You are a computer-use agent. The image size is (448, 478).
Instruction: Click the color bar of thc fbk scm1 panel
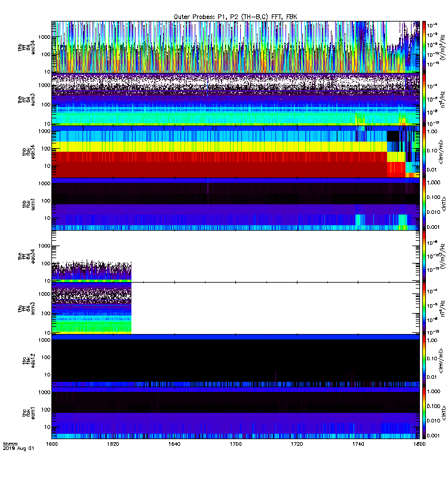(x=424, y=413)
